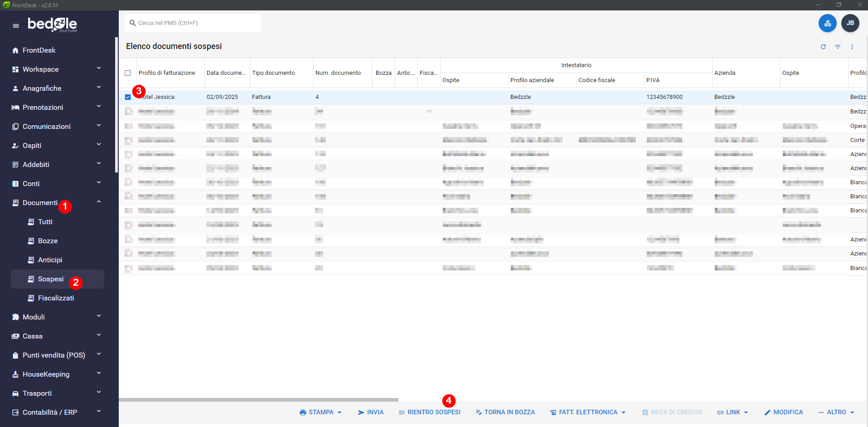This screenshot has height=427, width=868.
Task: Click the blue webhook integration icon
Action: tap(827, 23)
